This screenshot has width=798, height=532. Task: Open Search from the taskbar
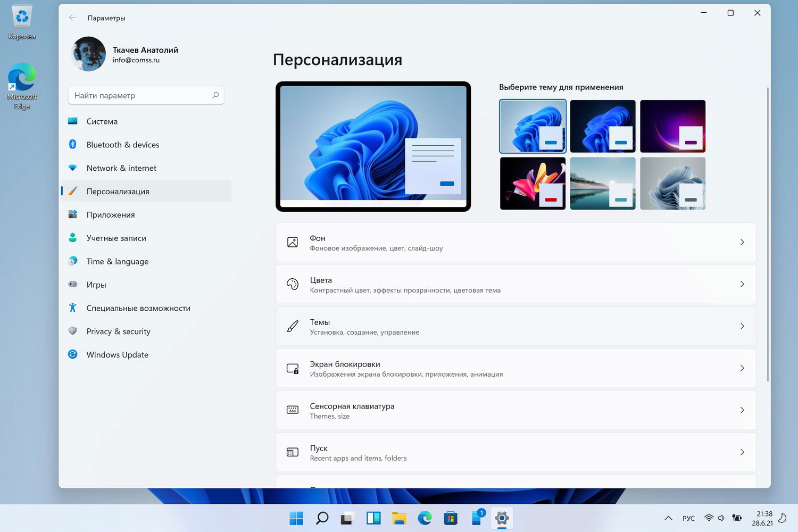tap(322, 518)
